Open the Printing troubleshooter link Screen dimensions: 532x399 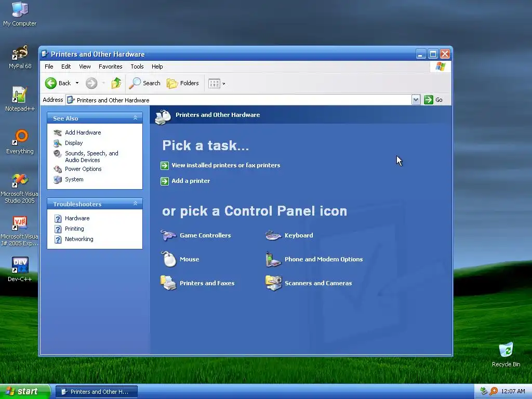pyautogui.click(x=74, y=229)
